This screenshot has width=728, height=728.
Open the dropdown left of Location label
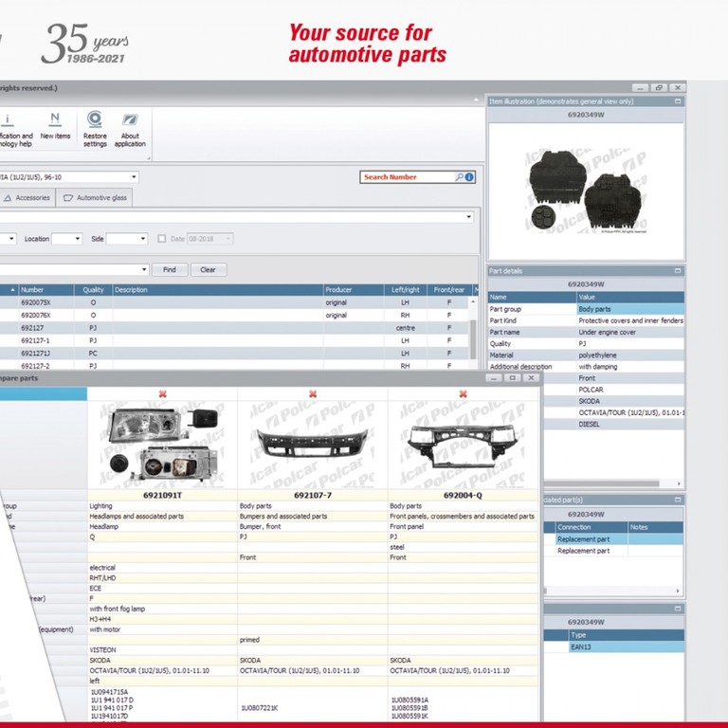click(x=11, y=239)
